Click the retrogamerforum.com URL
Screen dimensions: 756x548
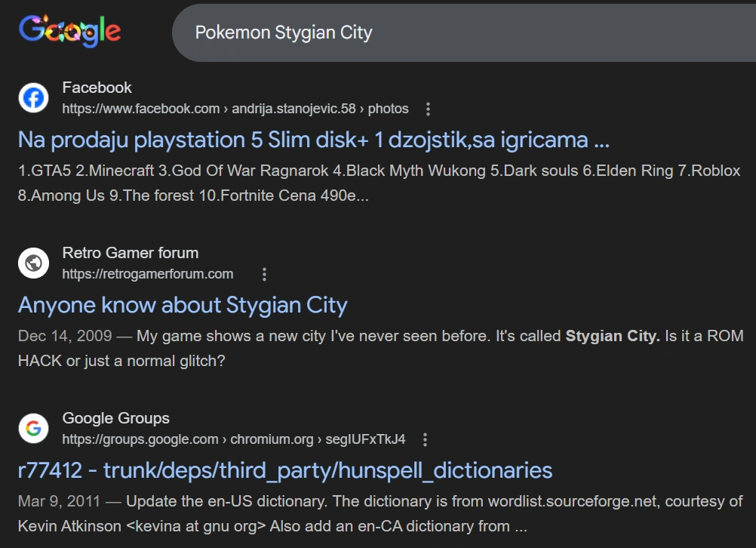click(148, 274)
